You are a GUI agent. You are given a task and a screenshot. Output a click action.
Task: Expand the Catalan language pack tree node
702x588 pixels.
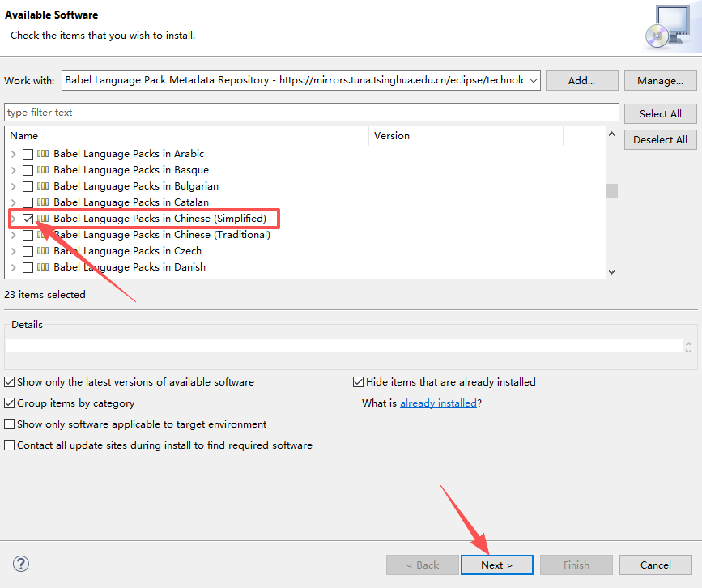pos(14,202)
